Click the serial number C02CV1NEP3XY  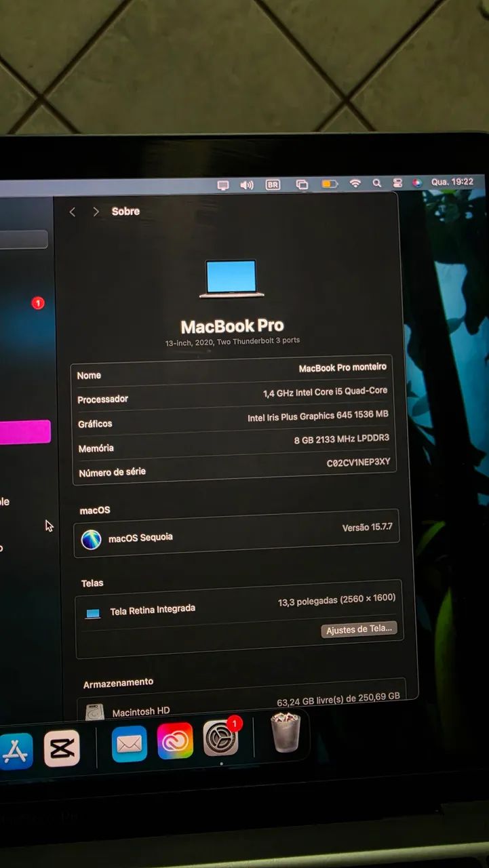(358, 462)
